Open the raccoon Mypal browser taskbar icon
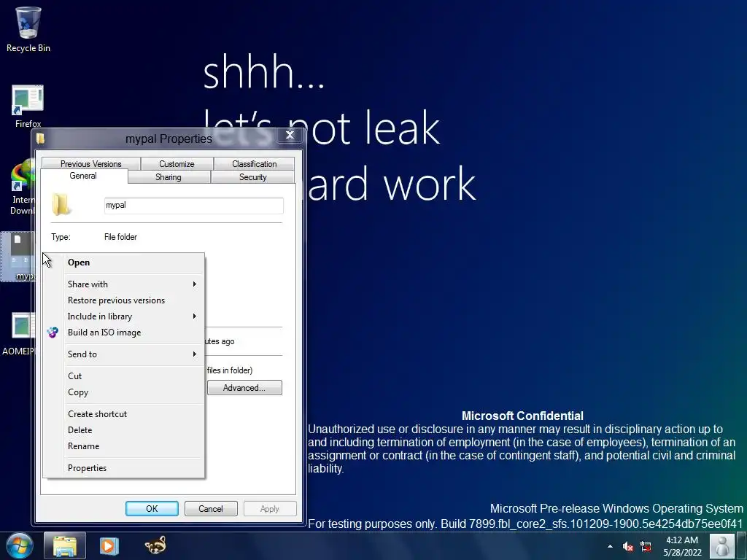Screen dimensions: 747x560 [x=155, y=545]
